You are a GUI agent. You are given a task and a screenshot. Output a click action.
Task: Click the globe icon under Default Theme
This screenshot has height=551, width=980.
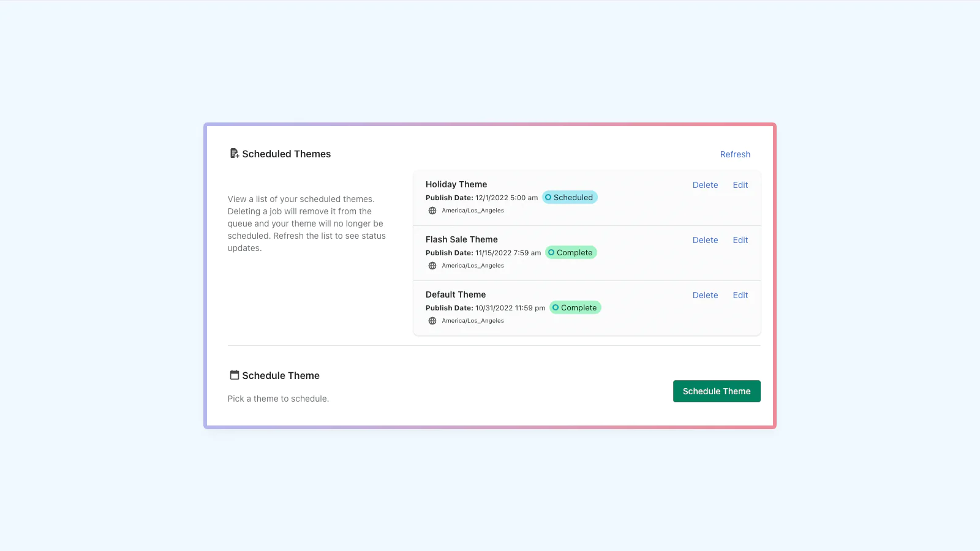click(x=432, y=321)
